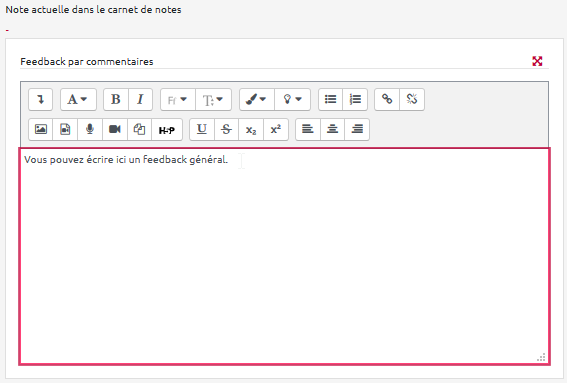Insert an image with the picture icon
Image resolution: width=567 pixels, height=383 pixels.
41,129
